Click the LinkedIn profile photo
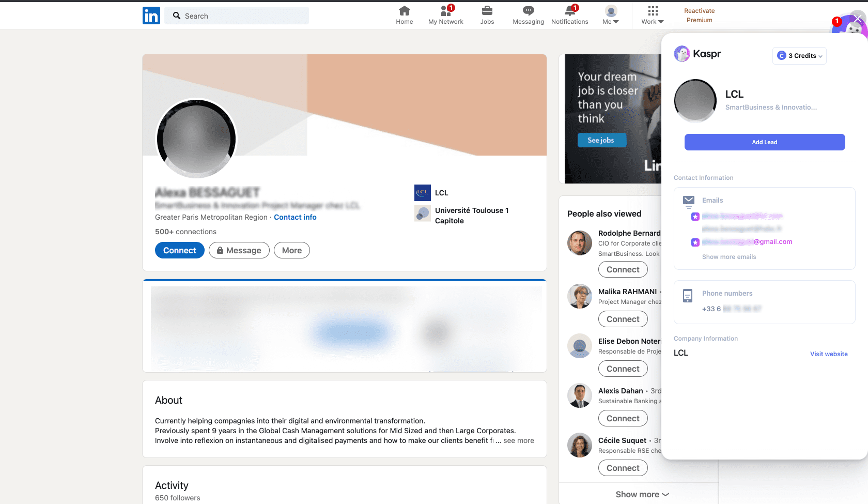This screenshot has height=504, width=868. [196, 139]
